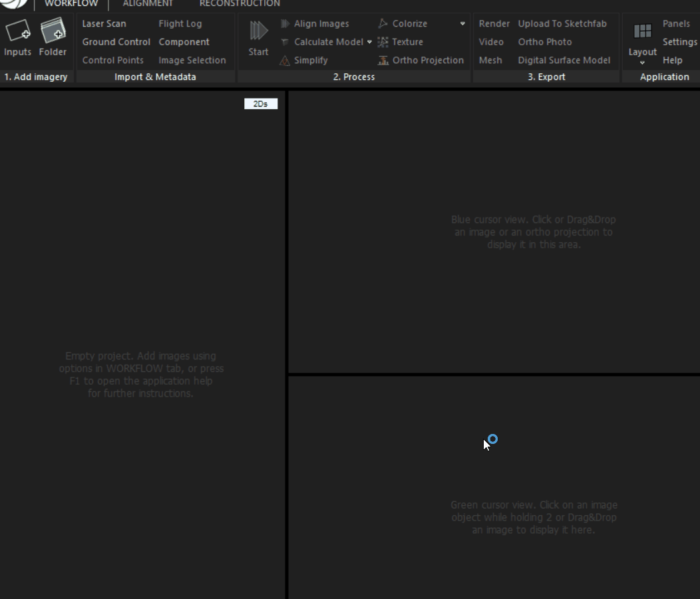Image resolution: width=700 pixels, height=599 pixels.
Task: Click the Simplify triangle icon
Action: pyautogui.click(x=285, y=61)
